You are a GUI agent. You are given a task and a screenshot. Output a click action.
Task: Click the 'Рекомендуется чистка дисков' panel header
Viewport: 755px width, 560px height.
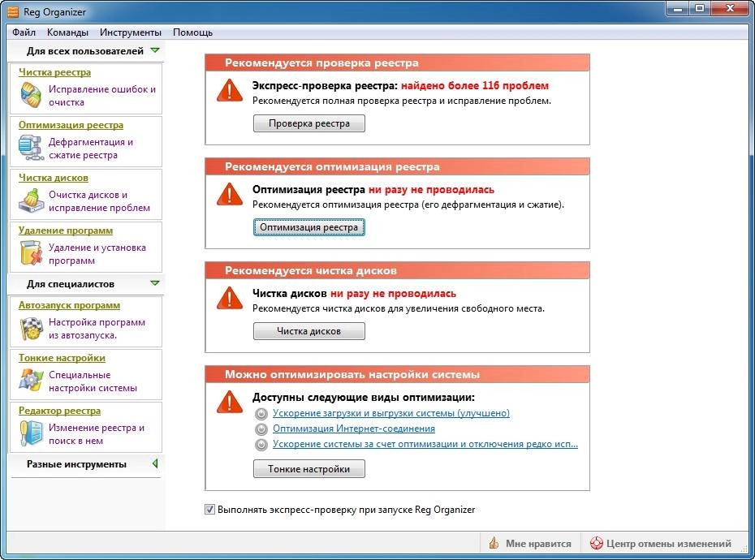[397, 270]
